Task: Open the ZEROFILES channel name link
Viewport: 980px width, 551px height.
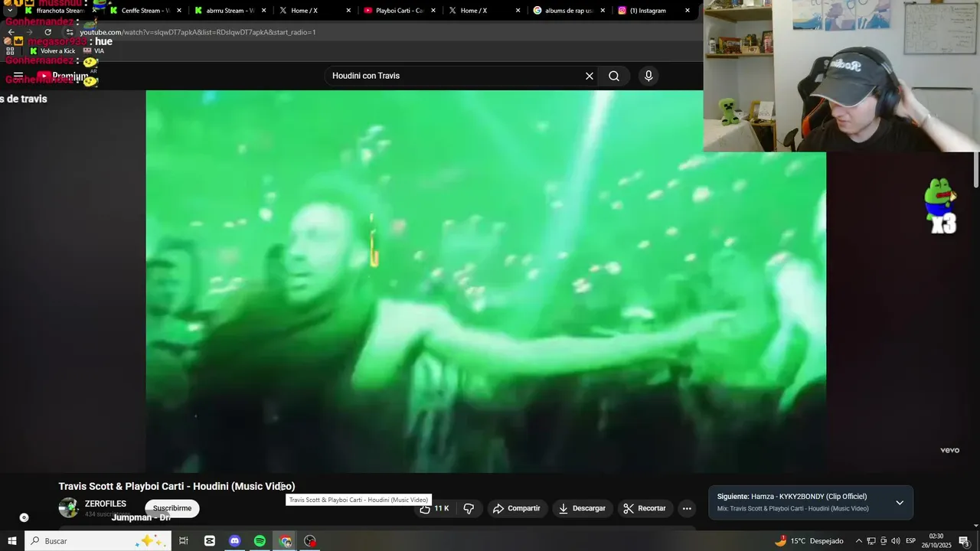Action: click(x=106, y=504)
